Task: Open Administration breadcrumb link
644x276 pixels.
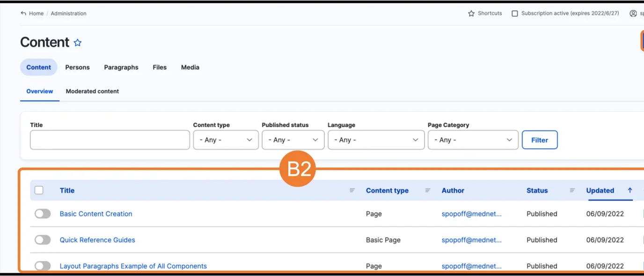Action: tap(69, 14)
